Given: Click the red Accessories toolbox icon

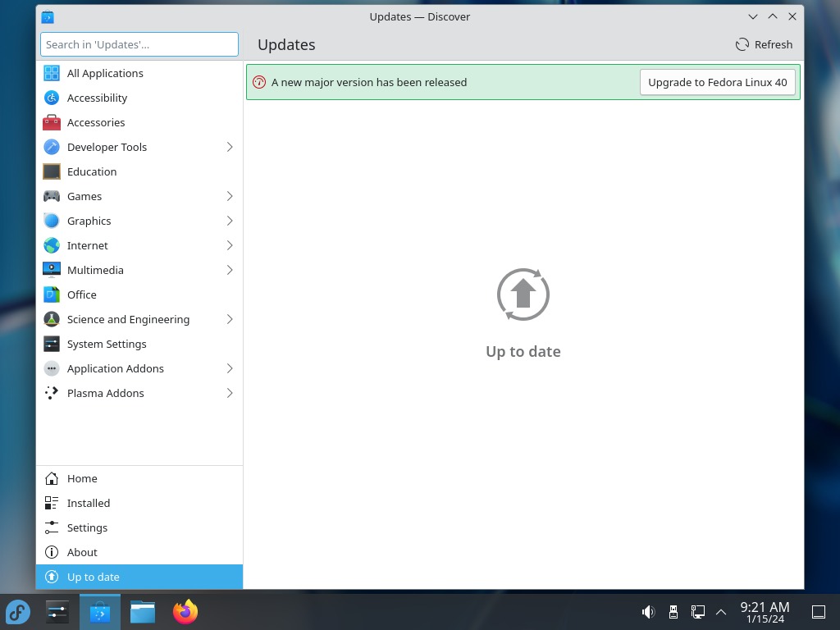Looking at the screenshot, I should (x=52, y=123).
